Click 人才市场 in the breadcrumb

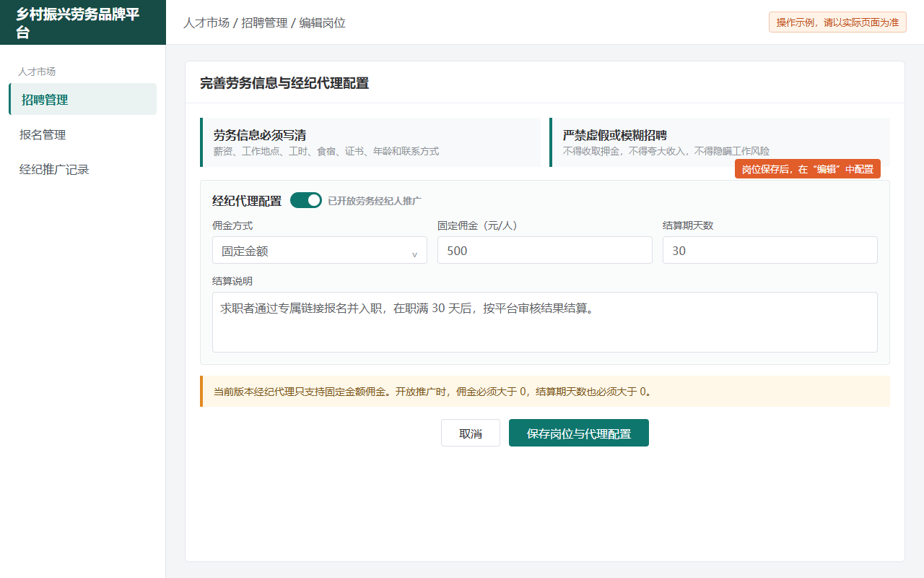point(206,22)
